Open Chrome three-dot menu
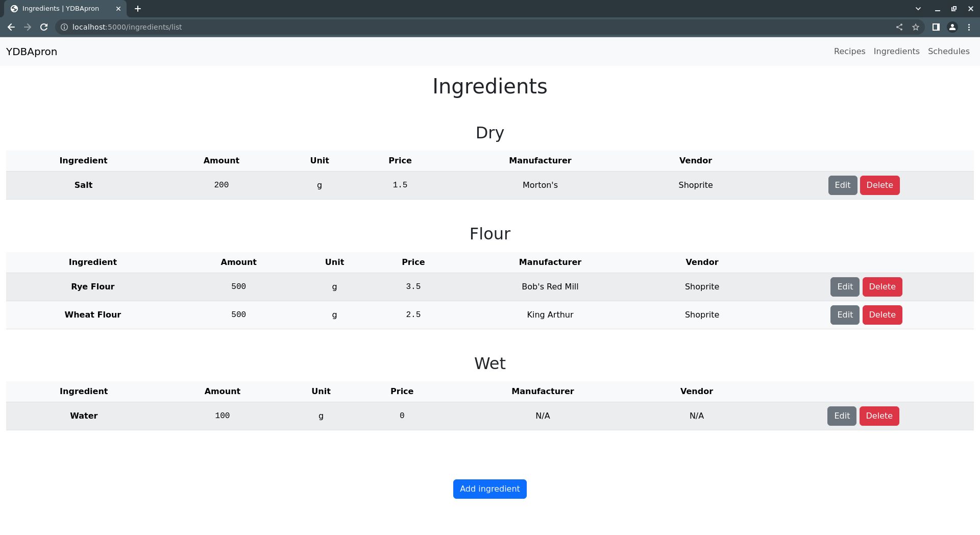Image resolution: width=980 pixels, height=535 pixels. (969, 27)
